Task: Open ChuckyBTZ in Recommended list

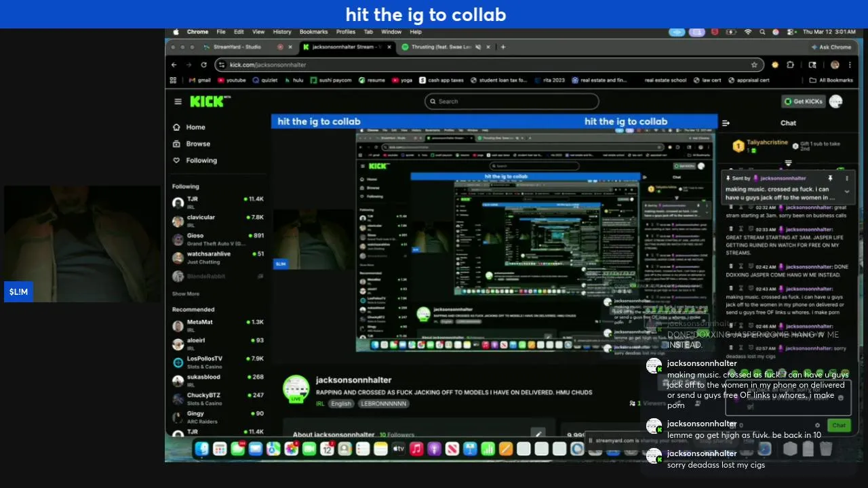Action: pyautogui.click(x=218, y=399)
